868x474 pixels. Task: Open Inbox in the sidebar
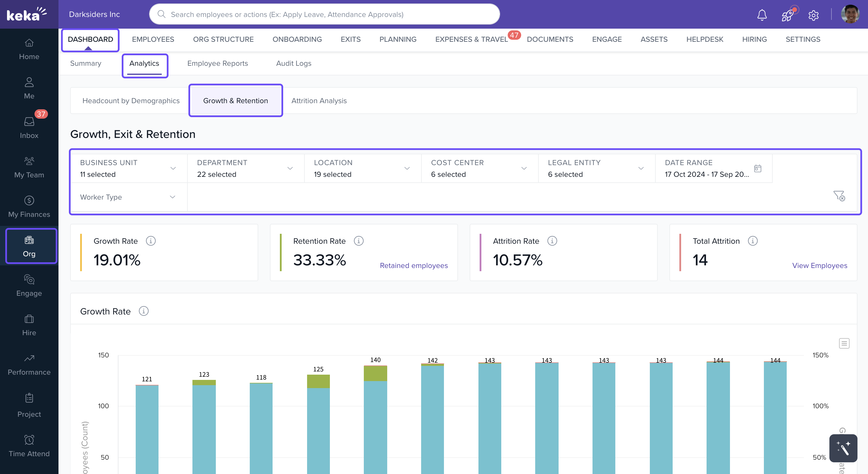click(29, 127)
